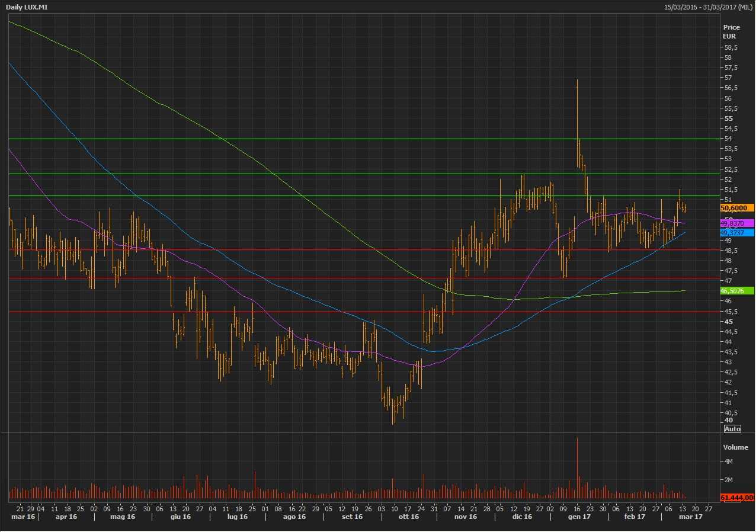Click the Auto scale button
Screen dimensions: 756x532
coord(732,429)
